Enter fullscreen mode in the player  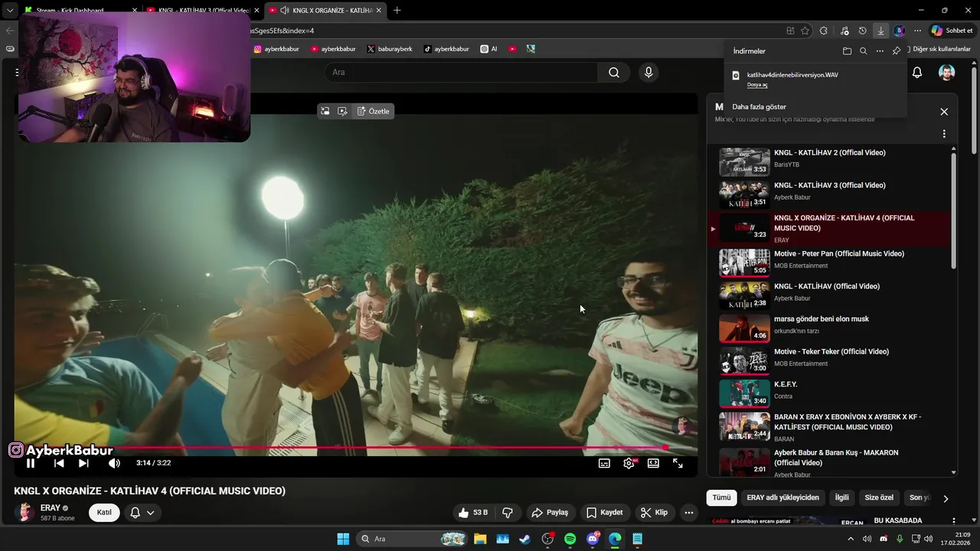(678, 463)
